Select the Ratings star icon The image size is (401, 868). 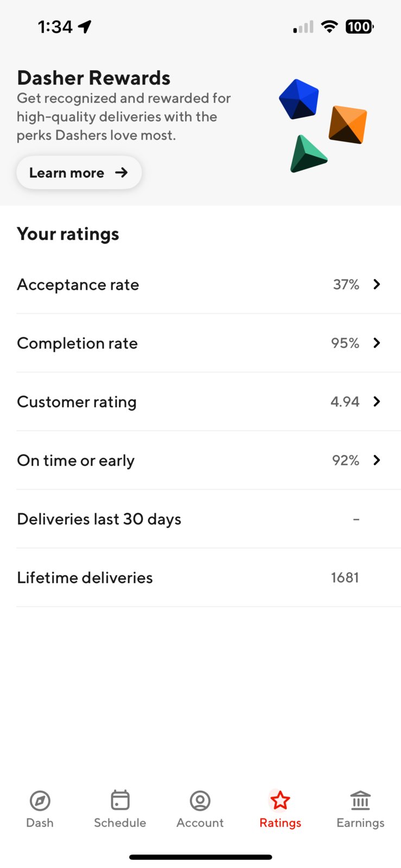[280, 800]
